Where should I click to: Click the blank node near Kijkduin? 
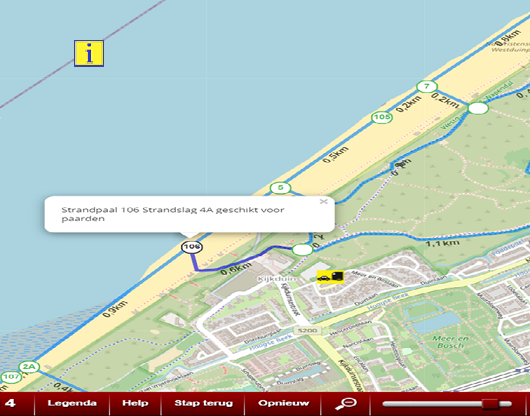pos(303,250)
